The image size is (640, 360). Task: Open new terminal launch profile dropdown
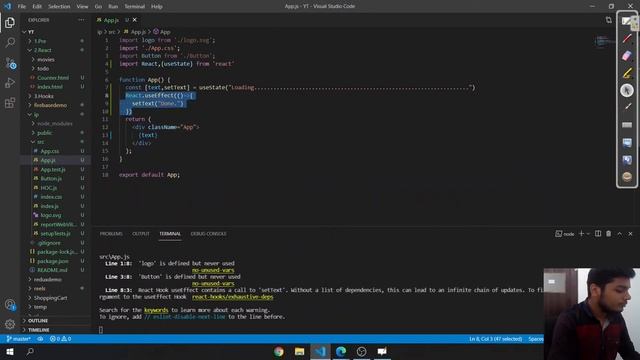tap(588, 234)
